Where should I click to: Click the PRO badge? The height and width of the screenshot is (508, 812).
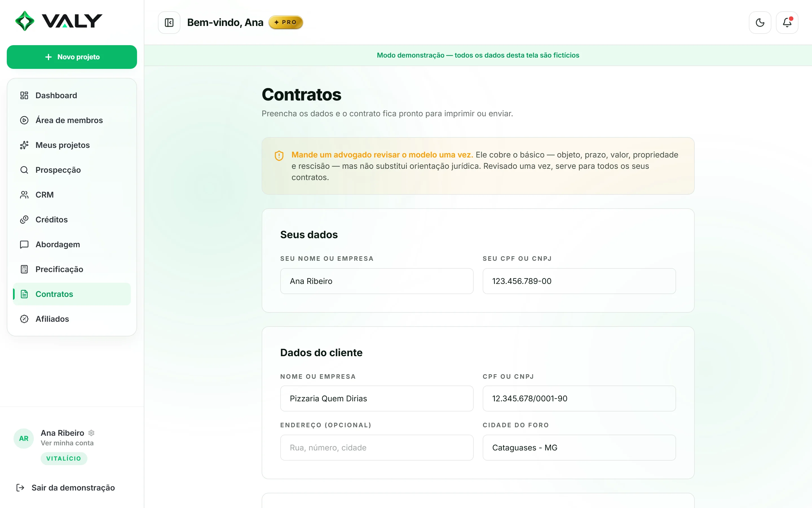coord(286,23)
